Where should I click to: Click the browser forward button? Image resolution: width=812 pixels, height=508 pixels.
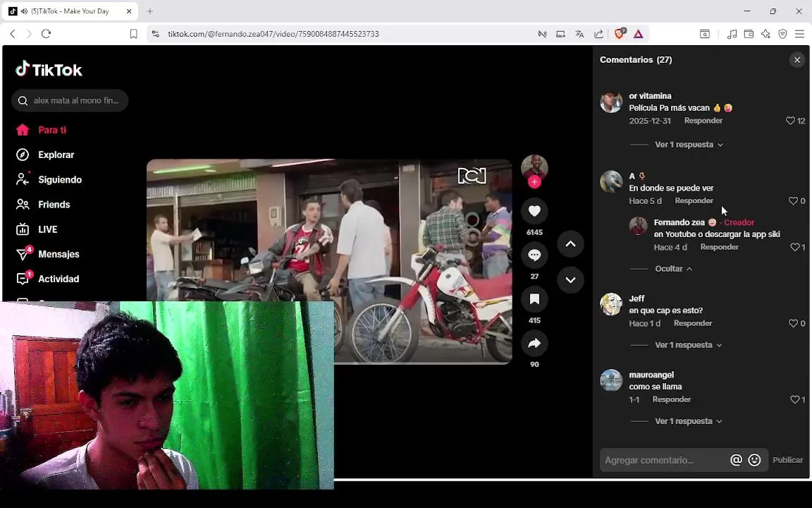(29, 34)
